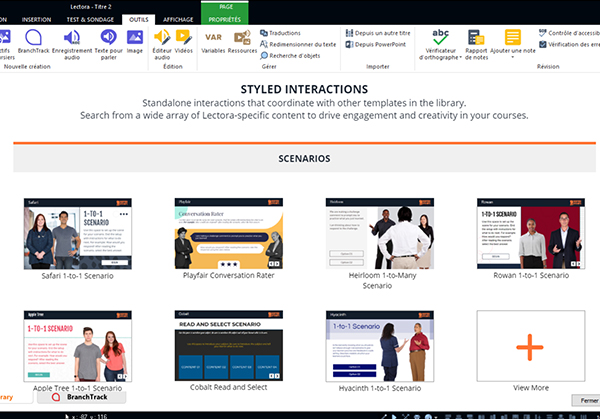Open the Enregistrement audio tool
The image size is (600, 419).
click(x=72, y=38)
